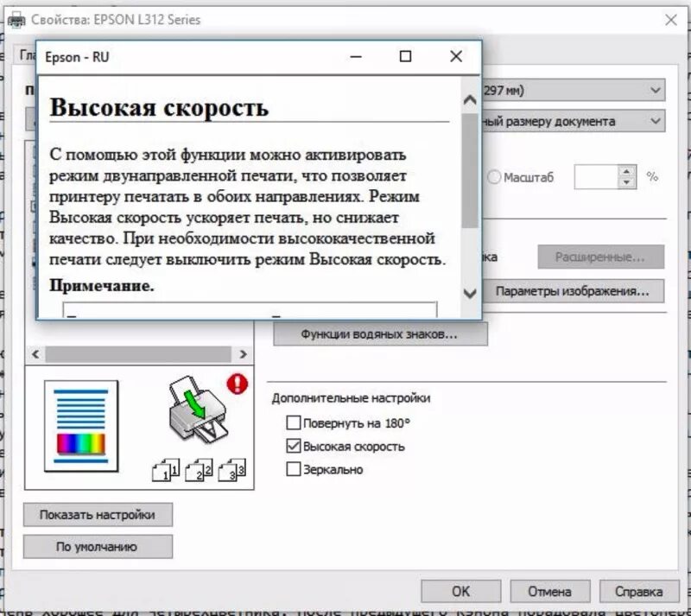Close the Epson - RU help window
Viewport: 691px width, 616px height.
coord(456,56)
